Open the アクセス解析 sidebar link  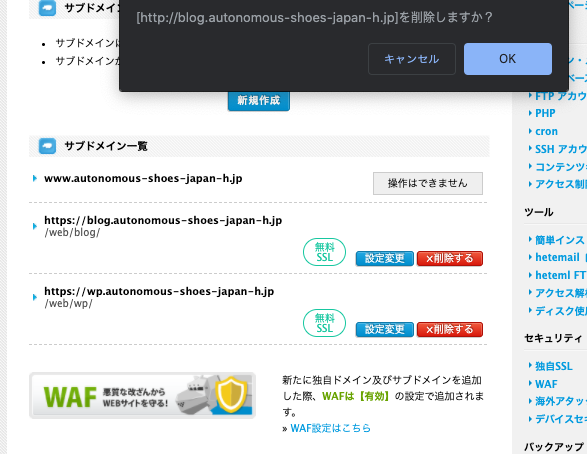click(x=561, y=293)
